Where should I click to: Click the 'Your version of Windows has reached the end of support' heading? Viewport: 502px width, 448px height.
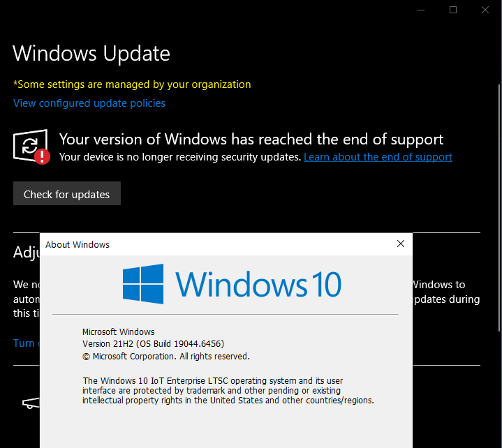coord(251,139)
